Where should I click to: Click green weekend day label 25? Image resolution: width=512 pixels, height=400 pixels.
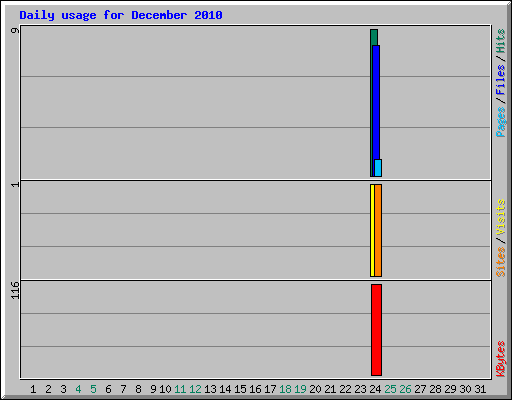[390, 389]
